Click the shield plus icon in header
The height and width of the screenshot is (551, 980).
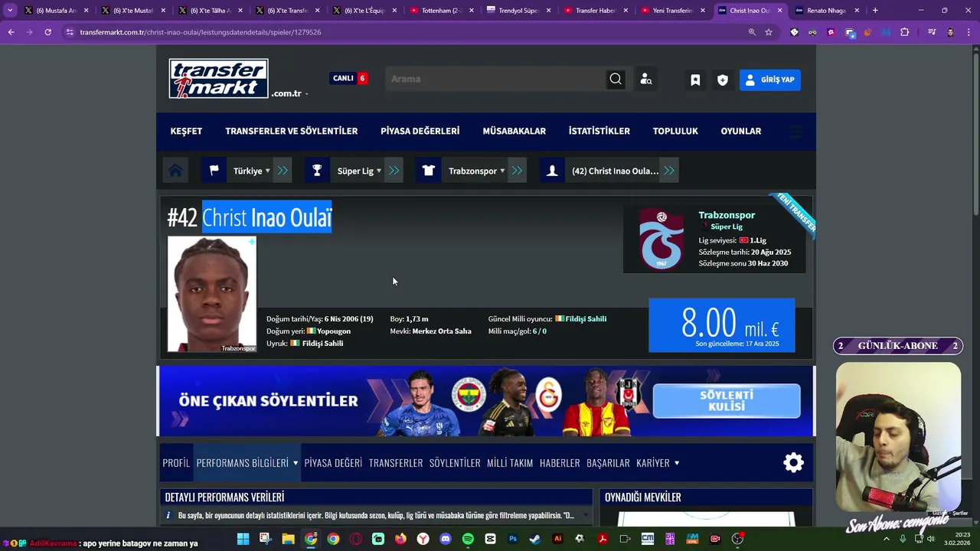[x=722, y=80]
